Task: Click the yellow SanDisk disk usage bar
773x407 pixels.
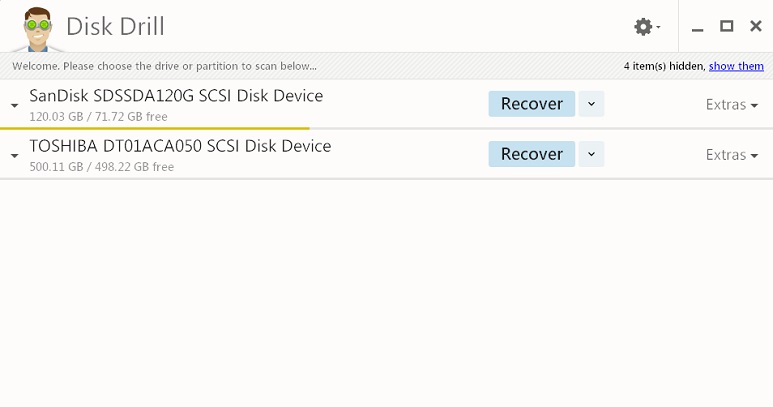Action: point(155,128)
